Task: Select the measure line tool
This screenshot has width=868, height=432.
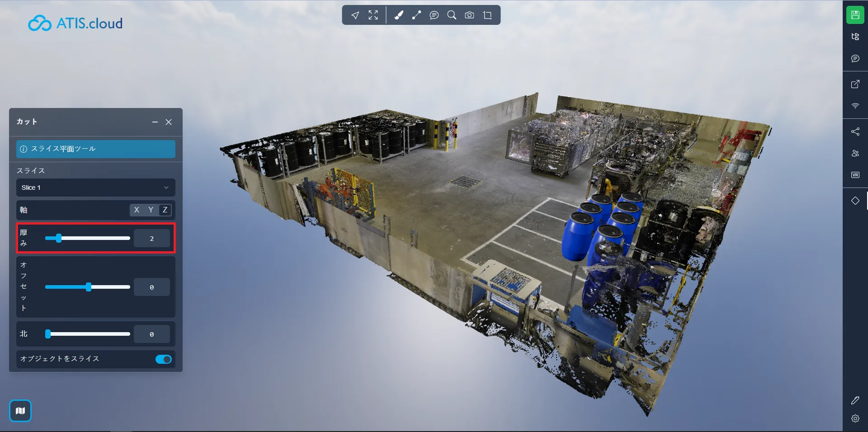Action: 416,15
